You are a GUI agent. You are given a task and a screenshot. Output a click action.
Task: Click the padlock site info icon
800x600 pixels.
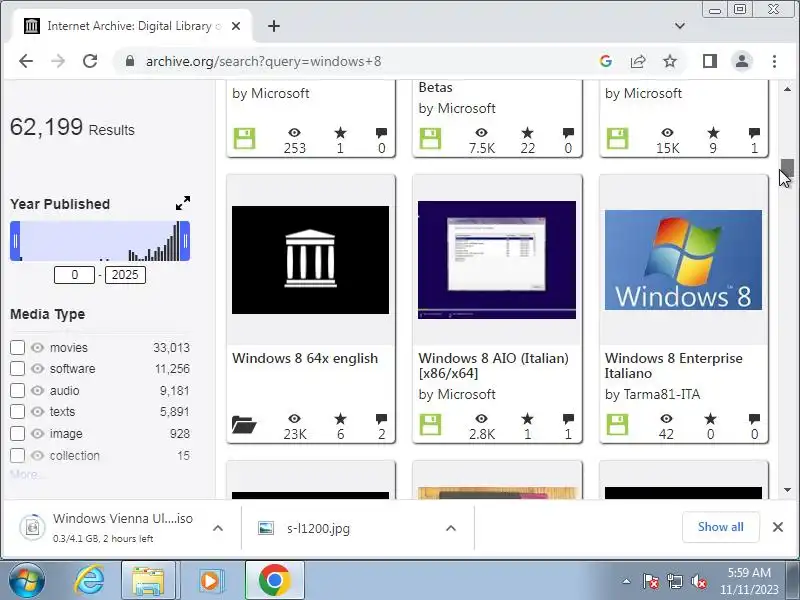[130, 61]
